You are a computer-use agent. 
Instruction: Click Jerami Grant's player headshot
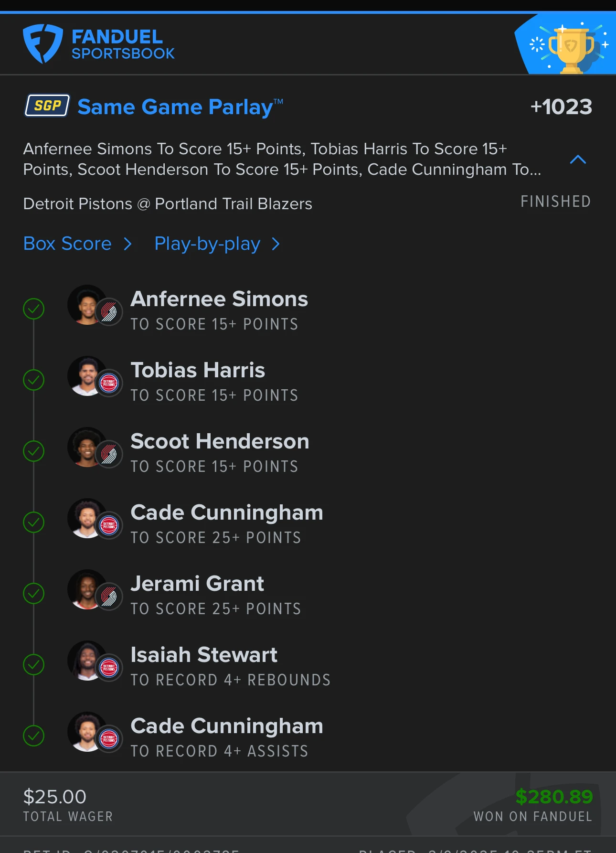click(x=86, y=589)
